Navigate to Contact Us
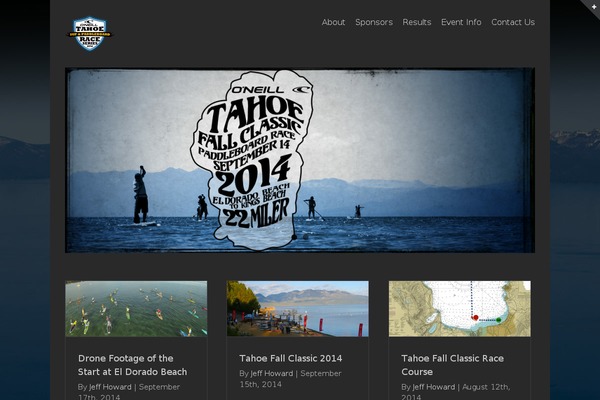600x400 pixels. 513,22
